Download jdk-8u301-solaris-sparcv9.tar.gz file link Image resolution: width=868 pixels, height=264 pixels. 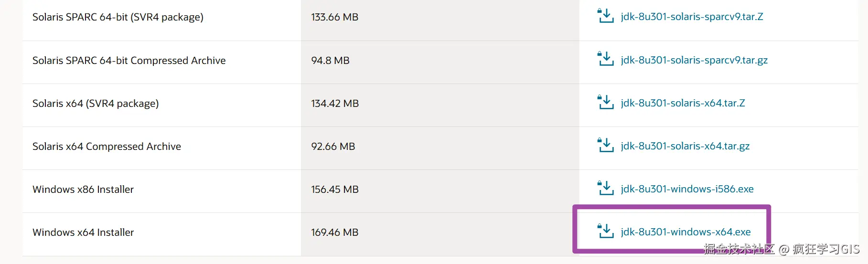click(694, 60)
